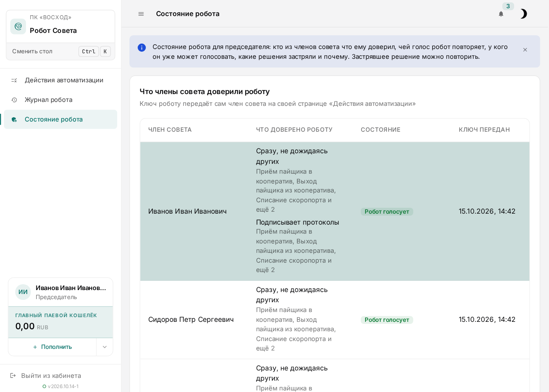This screenshot has height=392, width=549.
Task: Click the Журнал робота history icon
Action: [x=14, y=100]
